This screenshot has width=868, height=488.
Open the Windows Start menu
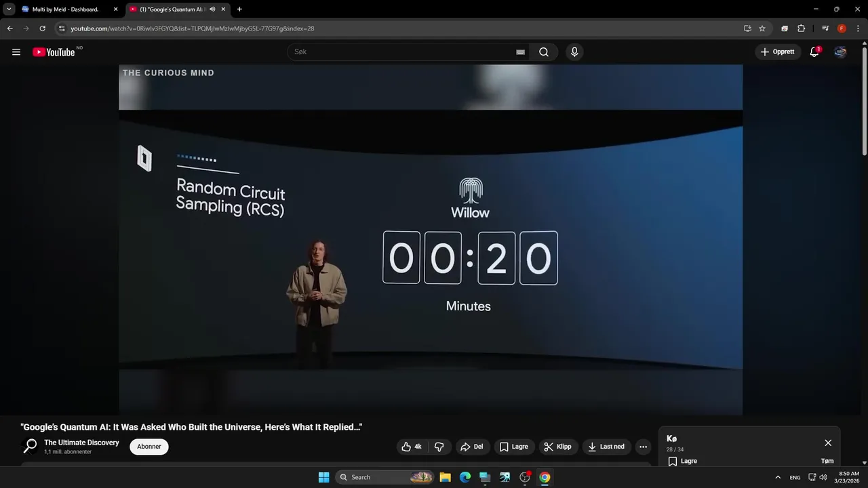click(x=323, y=477)
